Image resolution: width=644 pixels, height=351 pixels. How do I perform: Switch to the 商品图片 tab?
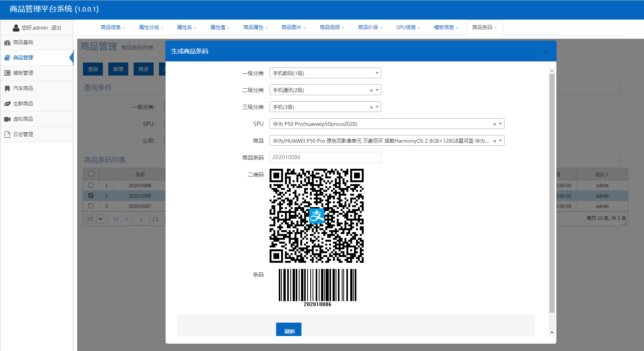pyautogui.click(x=291, y=28)
